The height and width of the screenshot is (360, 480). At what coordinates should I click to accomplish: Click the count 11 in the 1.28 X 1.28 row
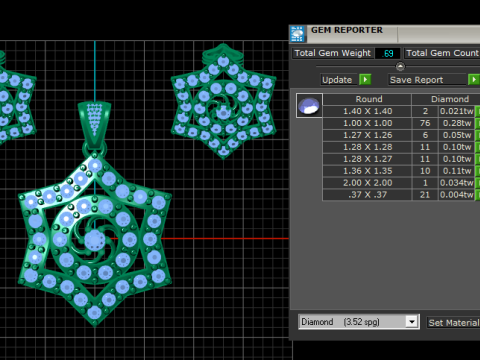pos(425,147)
